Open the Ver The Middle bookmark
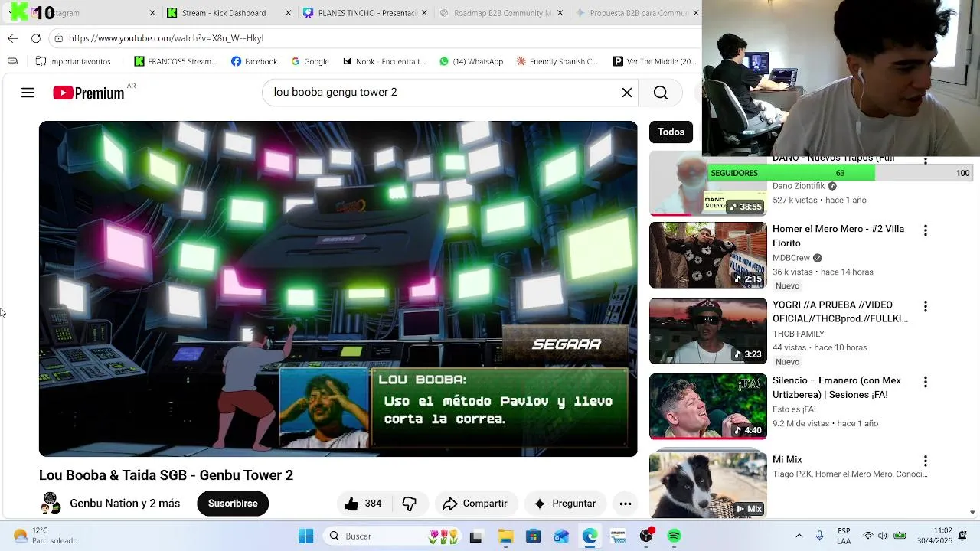The height and width of the screenshot is (551, 980). tap(655, 61)
